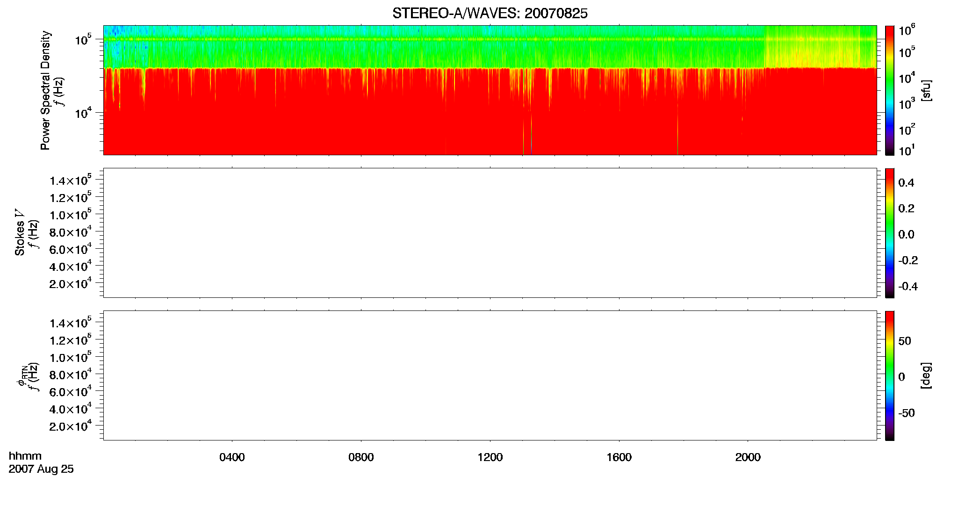Click the time tick label 0400
Screen dimensions: 980x505
(x=232, y=457)
